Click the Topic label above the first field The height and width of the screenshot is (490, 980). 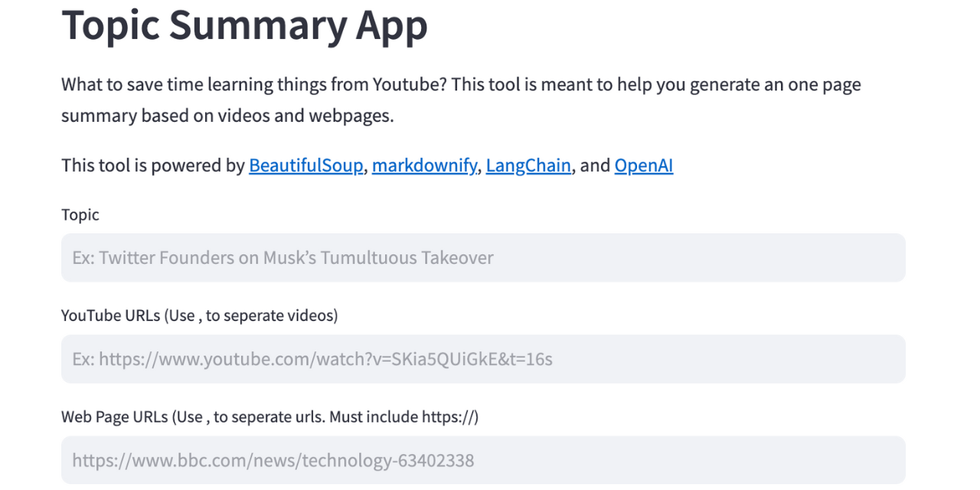[80, 215]
